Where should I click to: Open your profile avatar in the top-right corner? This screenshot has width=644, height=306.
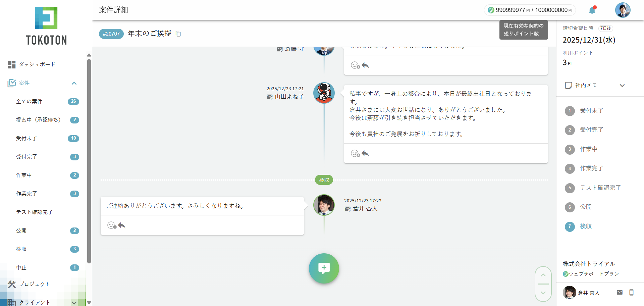point(623,10)
